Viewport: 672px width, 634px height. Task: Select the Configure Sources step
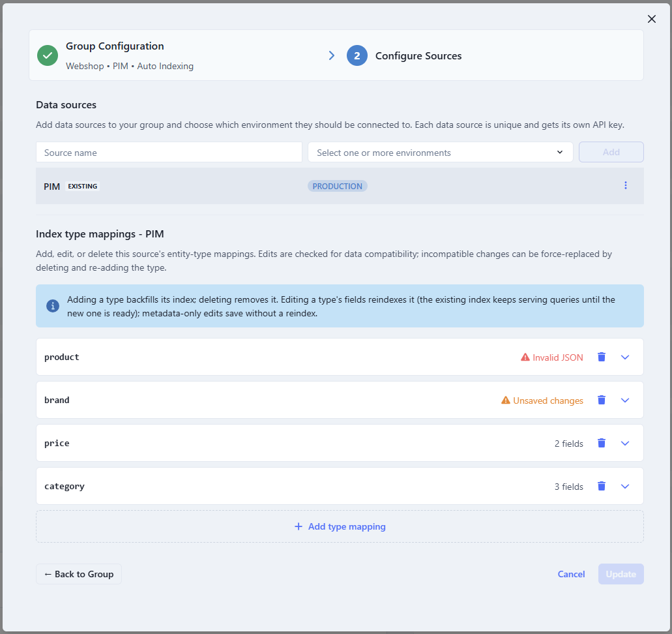click(418, 55)
